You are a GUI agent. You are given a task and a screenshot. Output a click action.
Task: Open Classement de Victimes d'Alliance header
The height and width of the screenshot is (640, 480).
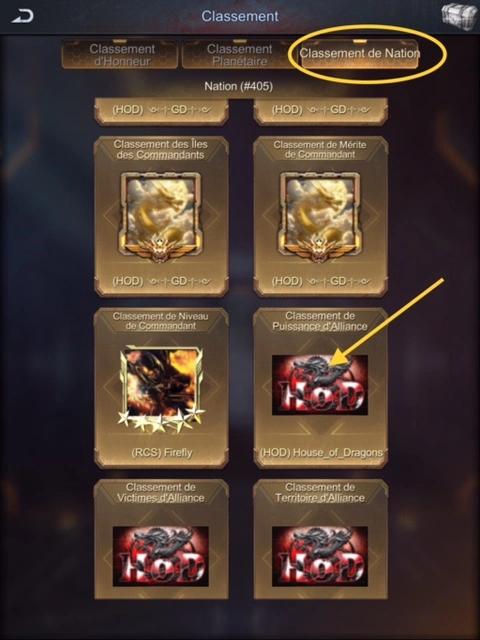pyautogui.click(x=161, y=492)
